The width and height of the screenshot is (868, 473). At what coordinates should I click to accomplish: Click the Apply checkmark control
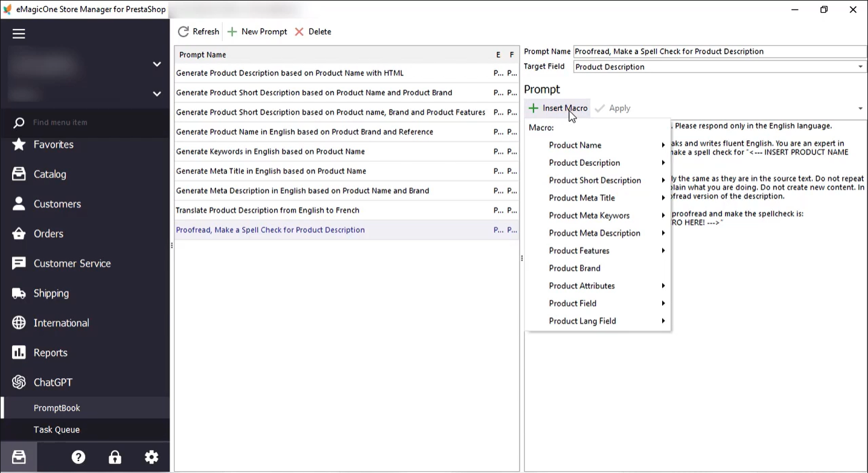click(x=613, y=108)
